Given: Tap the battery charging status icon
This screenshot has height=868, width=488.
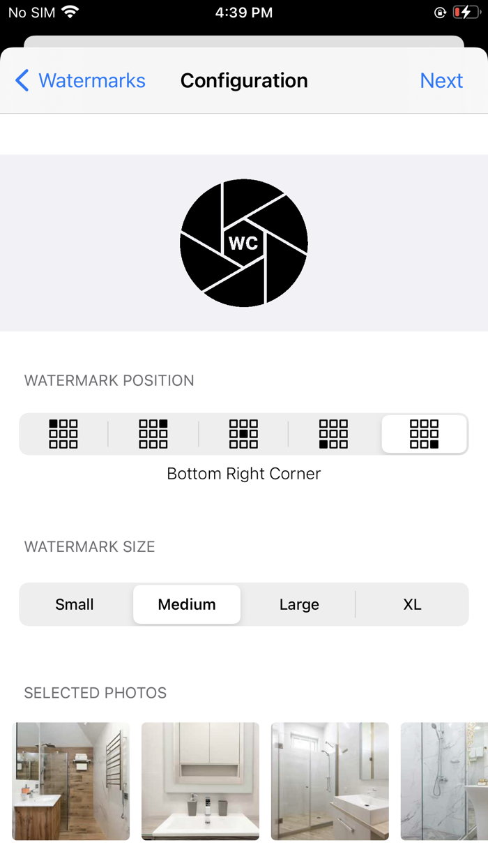Looking at the screenshot, I should coord(466,12).
